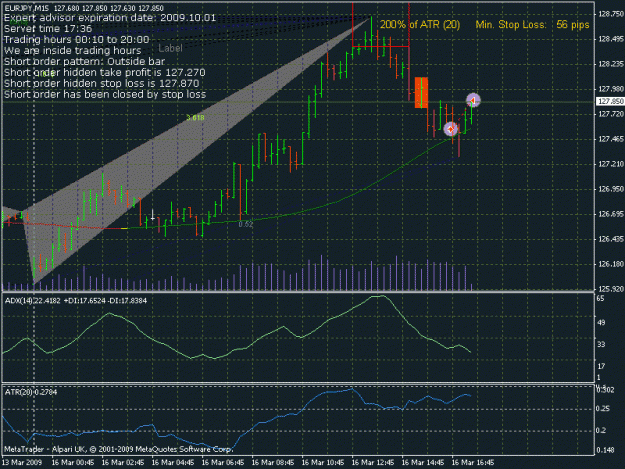Click the 'Min. Stop Loss:' label

point(511,25)
